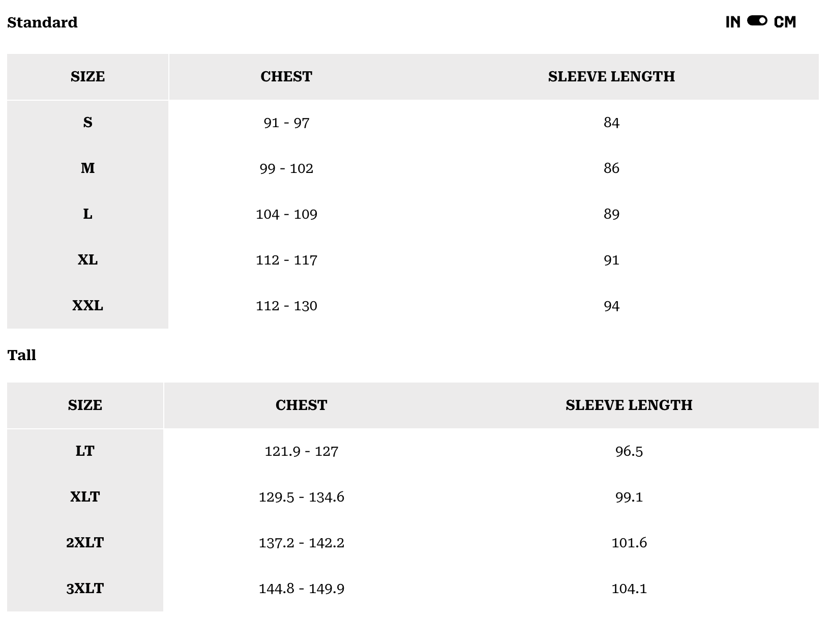Click the 2XLT size row label
The image size is (829, 644).
(85, 543)
